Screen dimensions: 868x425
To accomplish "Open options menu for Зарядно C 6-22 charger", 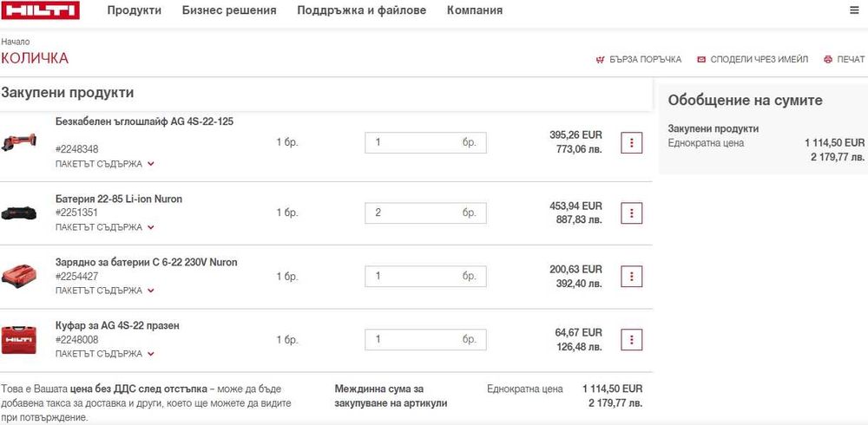I will [x=632, y=277].
